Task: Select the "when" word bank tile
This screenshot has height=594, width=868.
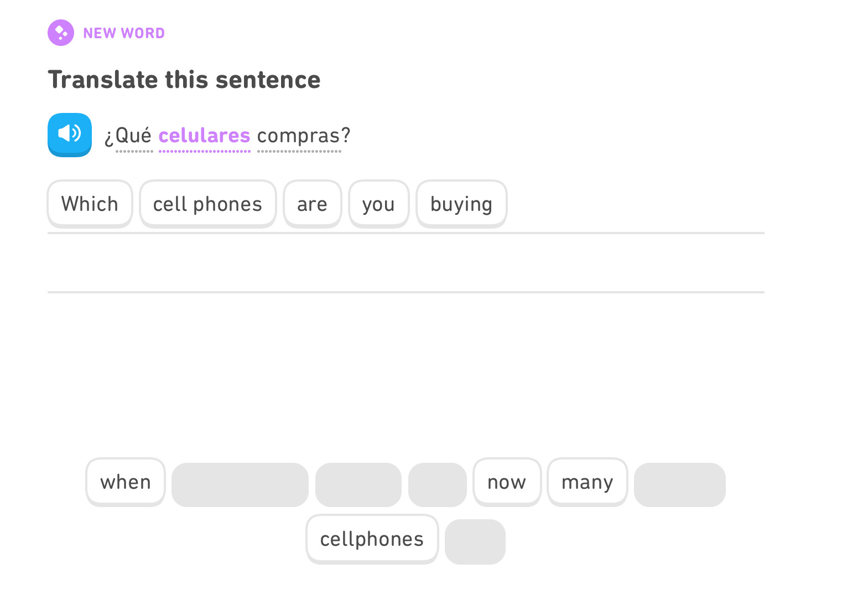Action: pyautogui.click(x=126, y=482)
